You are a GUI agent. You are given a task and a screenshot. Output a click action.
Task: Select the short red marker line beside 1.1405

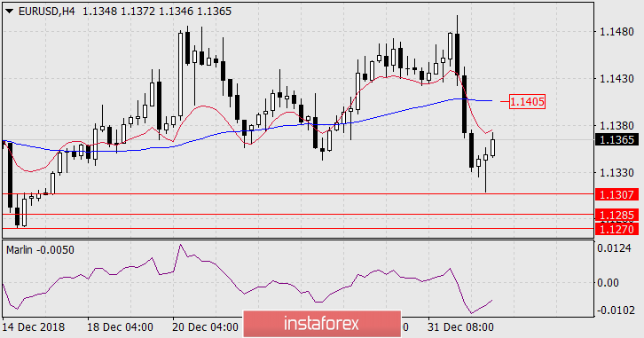coord(505,101)
